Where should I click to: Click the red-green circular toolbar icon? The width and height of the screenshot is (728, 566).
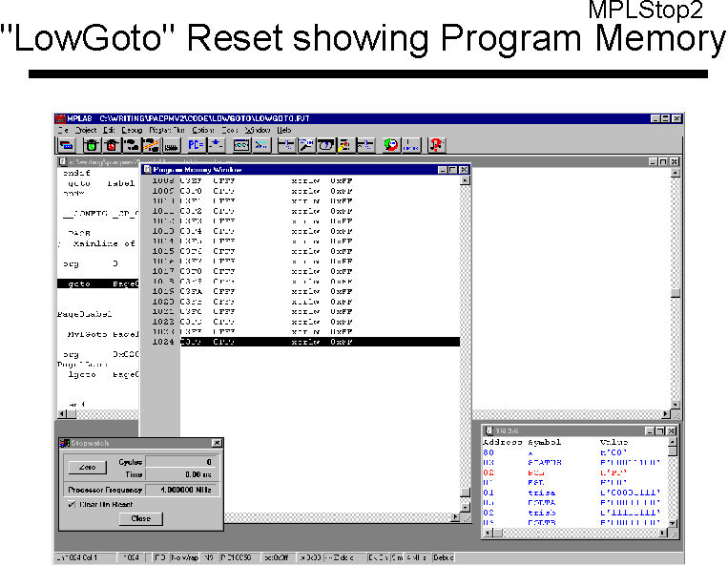point(391,145)
